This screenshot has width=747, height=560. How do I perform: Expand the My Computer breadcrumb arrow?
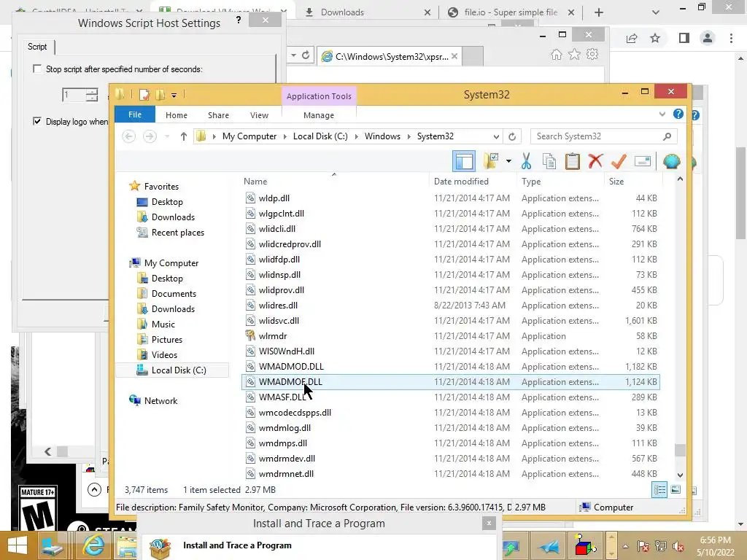285,136
